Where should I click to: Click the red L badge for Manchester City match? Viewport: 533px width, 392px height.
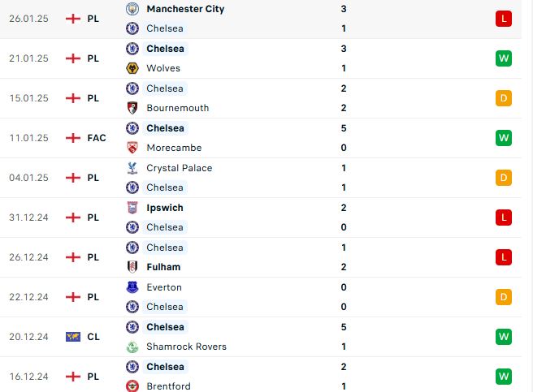504,19
